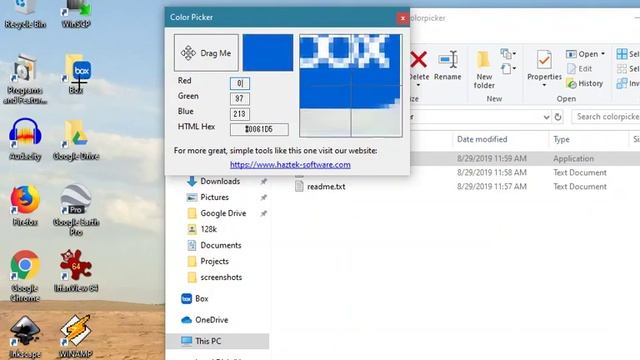This screenshot has width=640, height=360.
Task: Select the Blue value field
Action: (240, 114)
